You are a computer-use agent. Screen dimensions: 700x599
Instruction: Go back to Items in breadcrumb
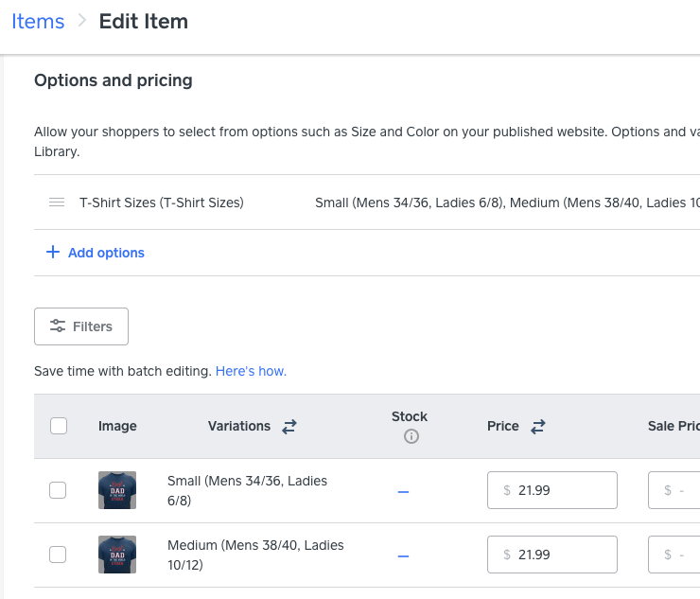[38, 22]
